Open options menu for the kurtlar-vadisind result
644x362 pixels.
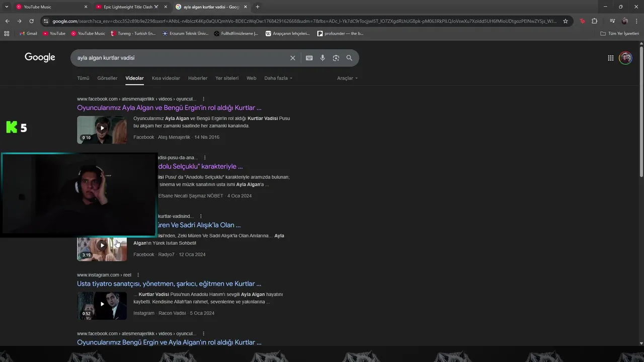[x=201, y=216]
